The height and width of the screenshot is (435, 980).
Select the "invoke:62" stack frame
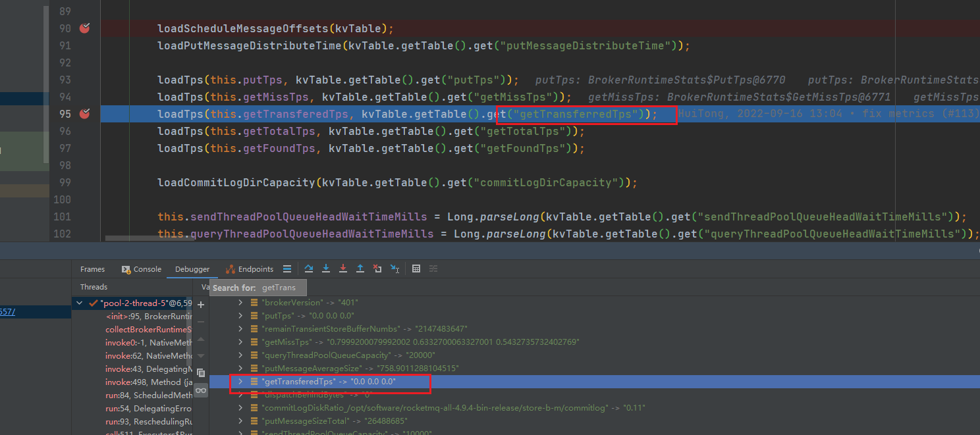148,356
